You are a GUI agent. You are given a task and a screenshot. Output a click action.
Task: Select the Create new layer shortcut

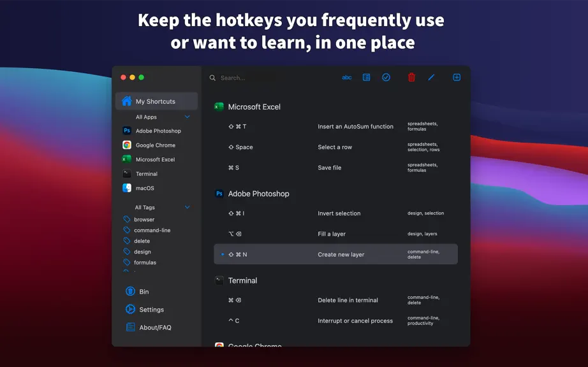335,254
